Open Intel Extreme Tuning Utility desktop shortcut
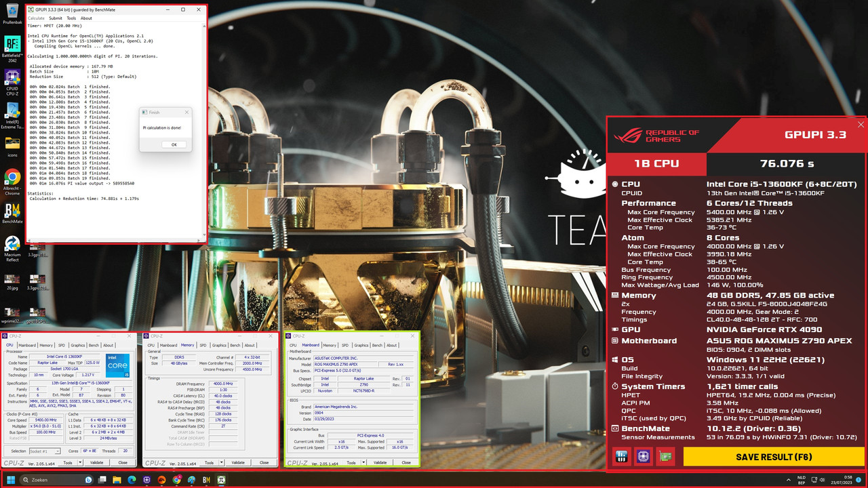868x488 pixels. pyautogui.click(x=12, y=114)
